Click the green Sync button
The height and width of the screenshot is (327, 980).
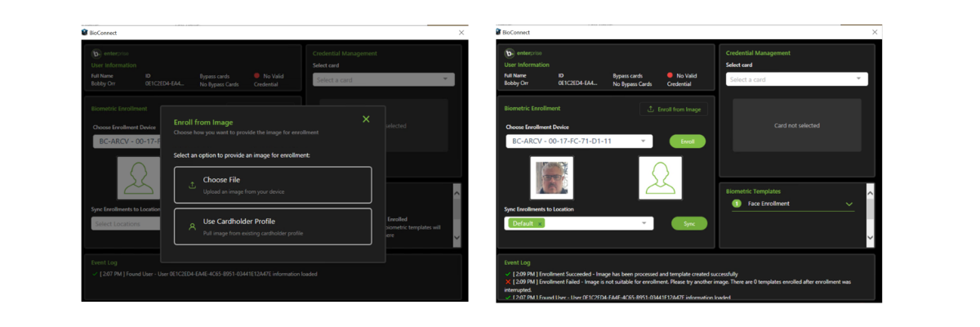coord(689,223)
